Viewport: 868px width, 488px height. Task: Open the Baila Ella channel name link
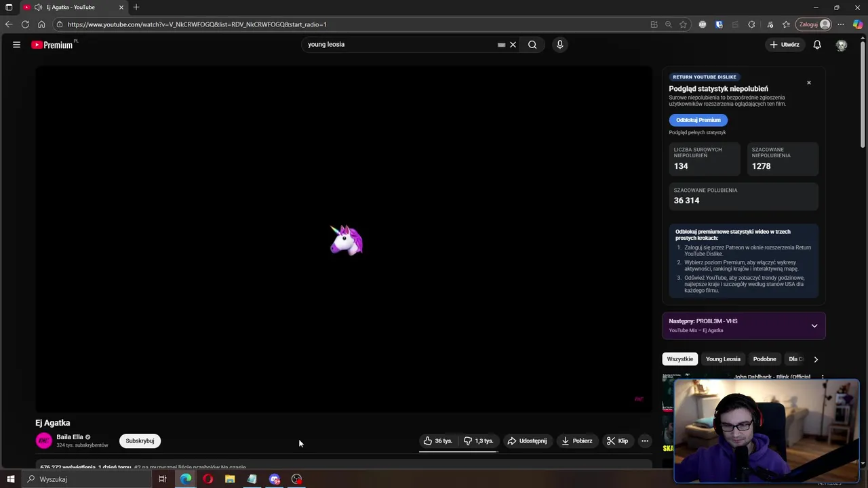click(x=70, y=437)
